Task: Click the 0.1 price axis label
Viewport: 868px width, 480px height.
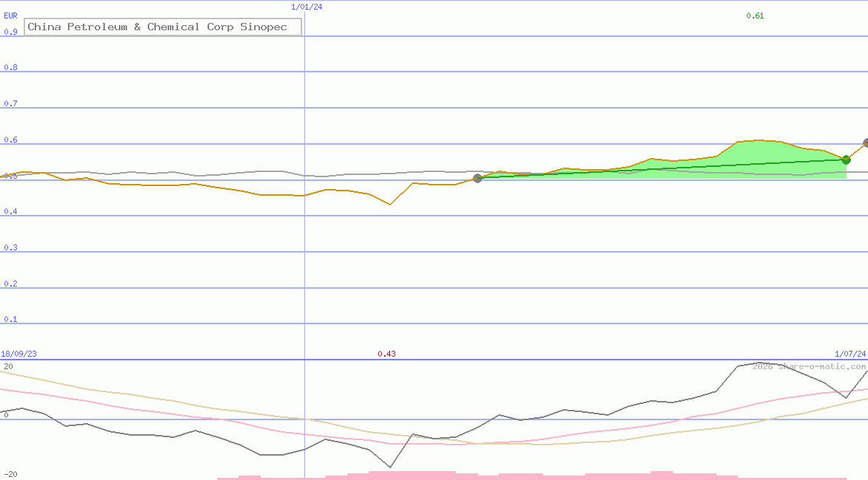Action: coord(10,319)
